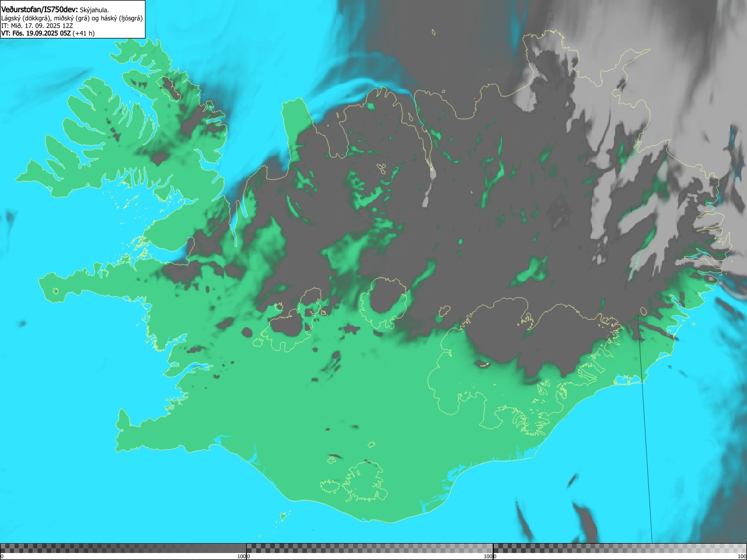The height and width of the screenshot is (560, 747).
Task: Click the "VT: Fös. 19.09.2025 05Z" valid-time text
Action: click(36, 33)
